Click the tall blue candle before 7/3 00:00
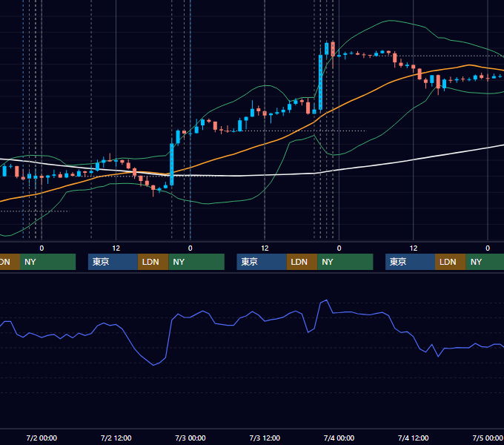 coord(172,164)
